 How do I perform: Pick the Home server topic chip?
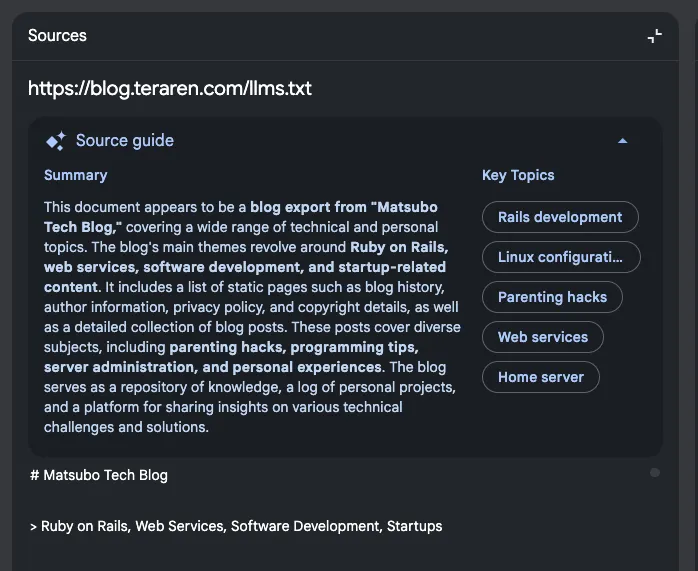tap(540, 377)
